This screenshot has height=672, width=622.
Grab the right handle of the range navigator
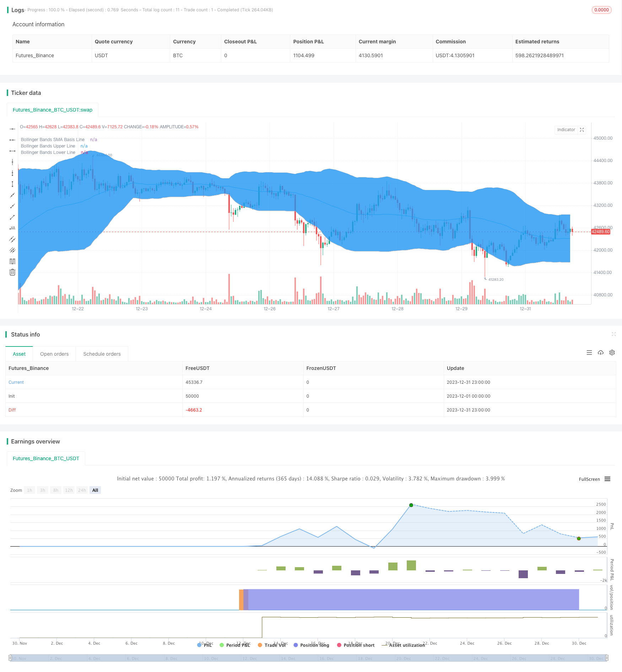click(x=607, y=658)
